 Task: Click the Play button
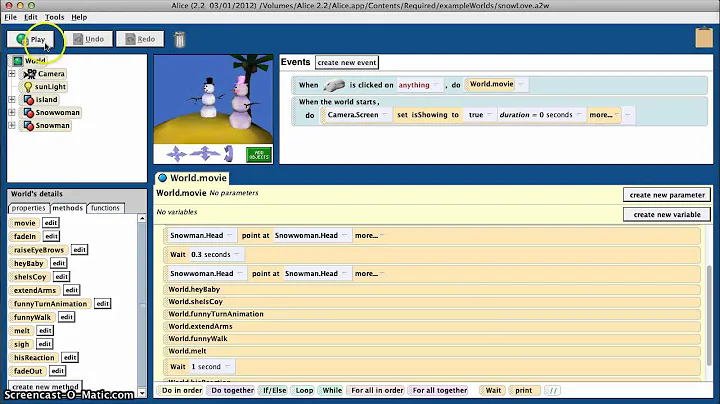(x=31, y=39)
